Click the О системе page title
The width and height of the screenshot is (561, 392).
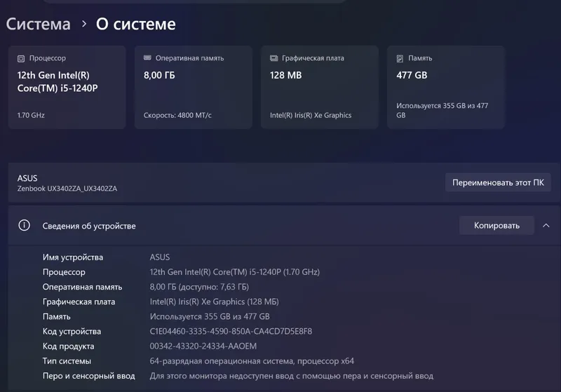[x=136, y=25]
